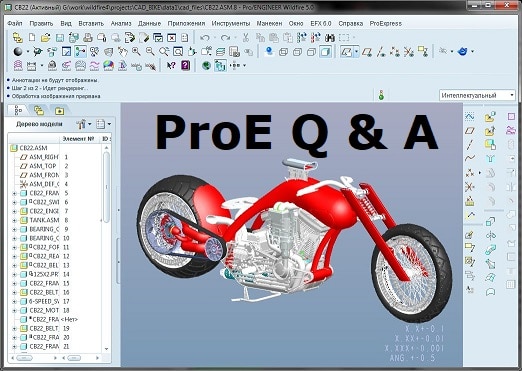Switch to the model tree navigator tab

(x=18, y=110)
